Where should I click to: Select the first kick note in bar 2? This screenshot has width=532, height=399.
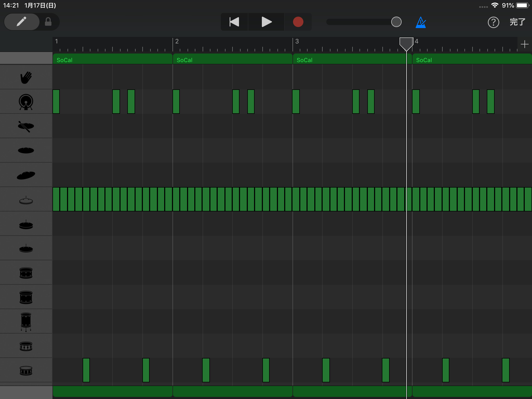pyautogui.click(x=176, y=102)
